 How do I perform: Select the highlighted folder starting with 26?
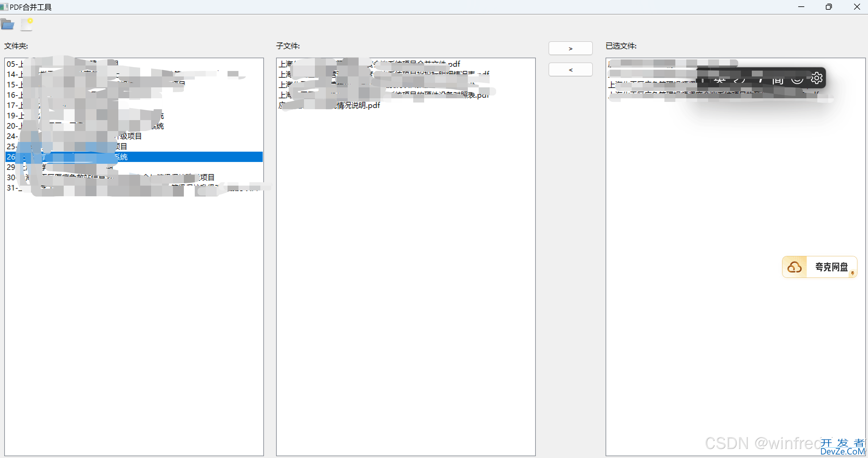(135, 157)
